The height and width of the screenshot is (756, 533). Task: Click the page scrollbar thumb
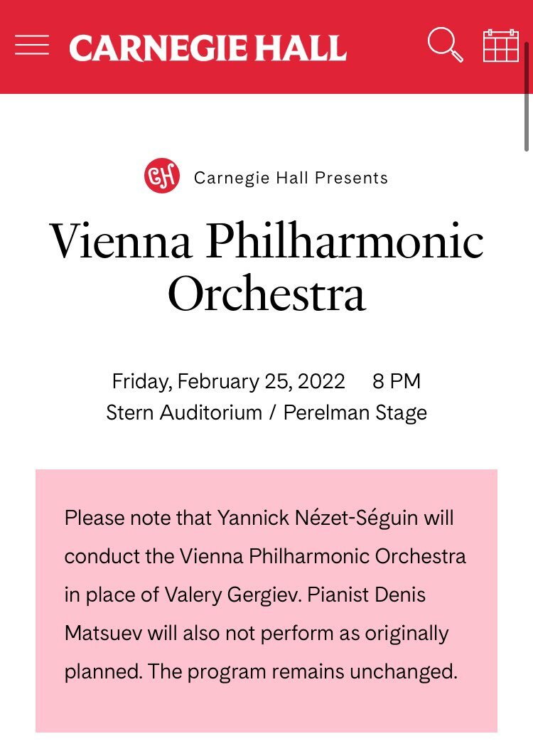click(x=527, y=98)
